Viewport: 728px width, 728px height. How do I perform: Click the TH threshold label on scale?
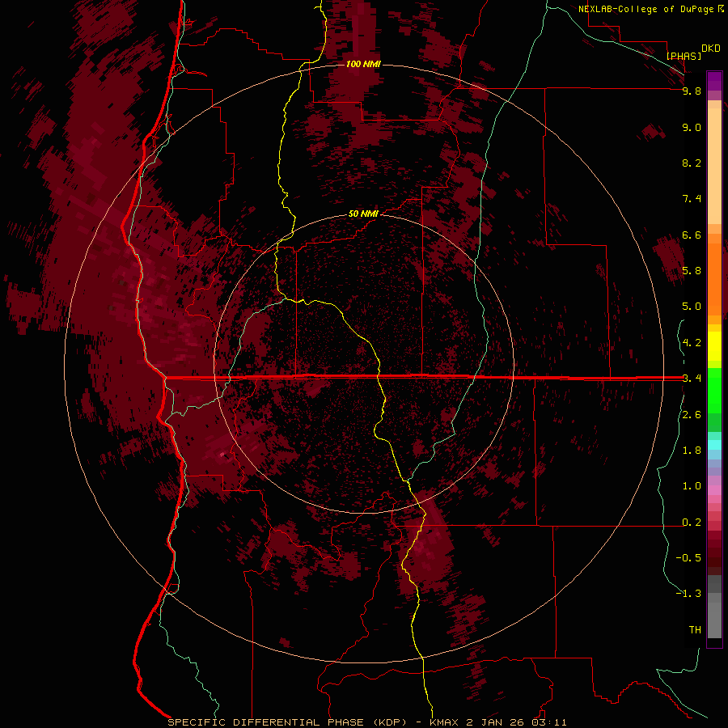click(695, 630)
